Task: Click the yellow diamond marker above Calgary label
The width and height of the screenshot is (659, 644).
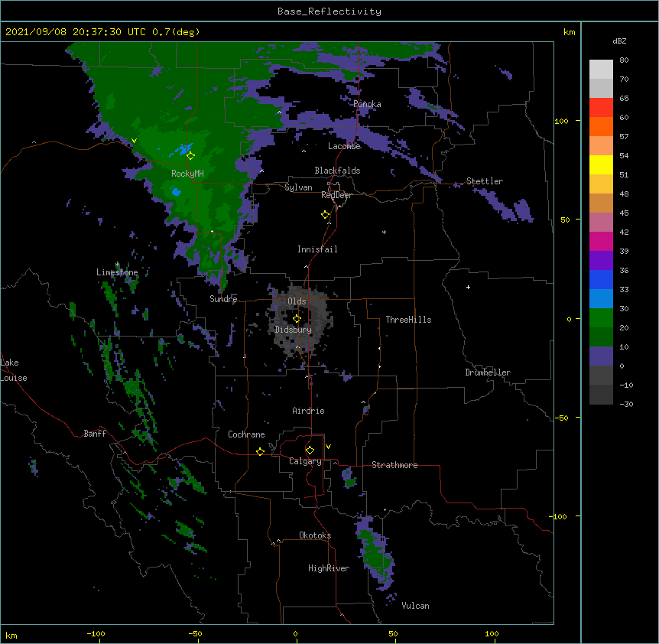Action: 310,450
